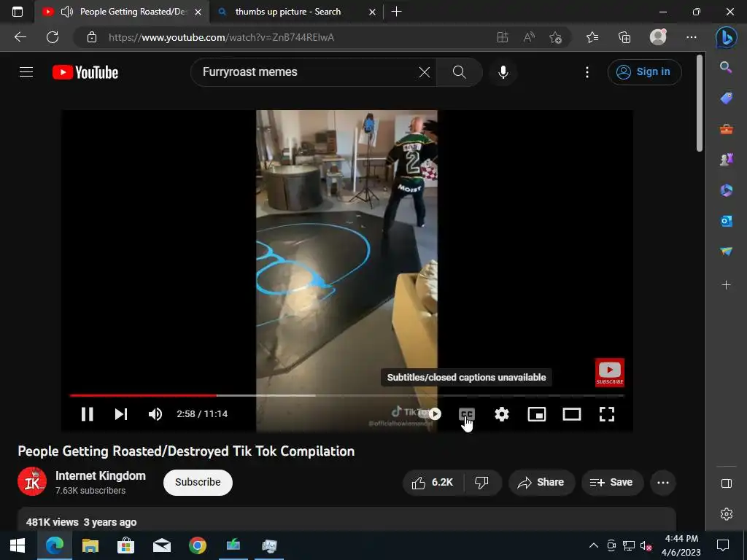
Task: Switch to the People Getting Roasted tab
Action: pos(122,12)
